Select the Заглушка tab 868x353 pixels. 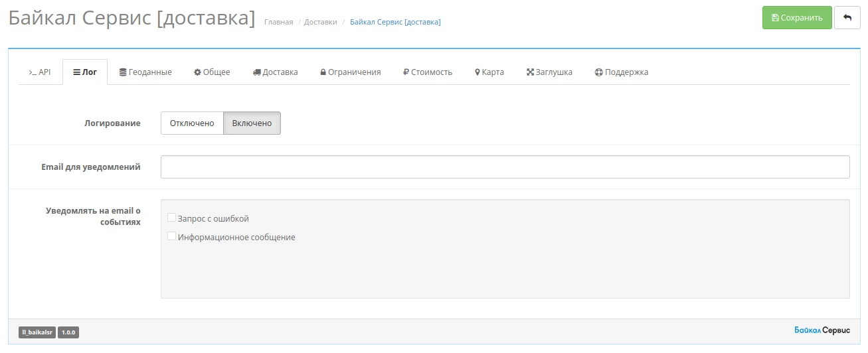549,72
